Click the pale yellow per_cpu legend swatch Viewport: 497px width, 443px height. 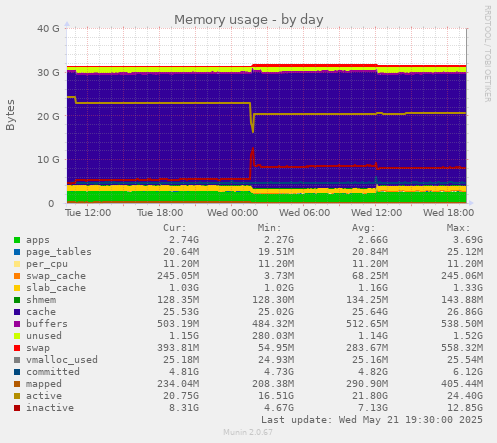17,264
